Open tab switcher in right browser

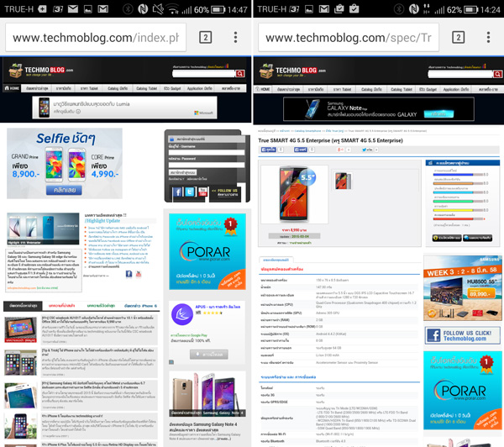tap(459, 37)
